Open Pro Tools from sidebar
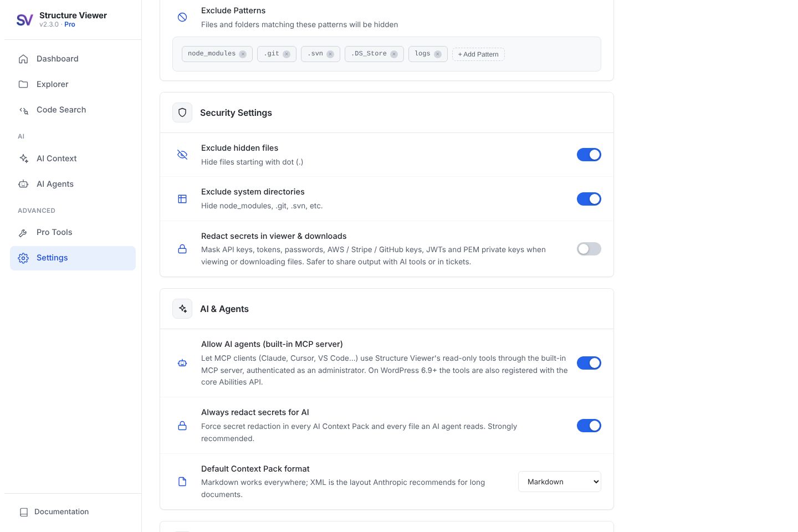This screenshot has width=798, height=532. pyautogui.click(x=73, y=232)
